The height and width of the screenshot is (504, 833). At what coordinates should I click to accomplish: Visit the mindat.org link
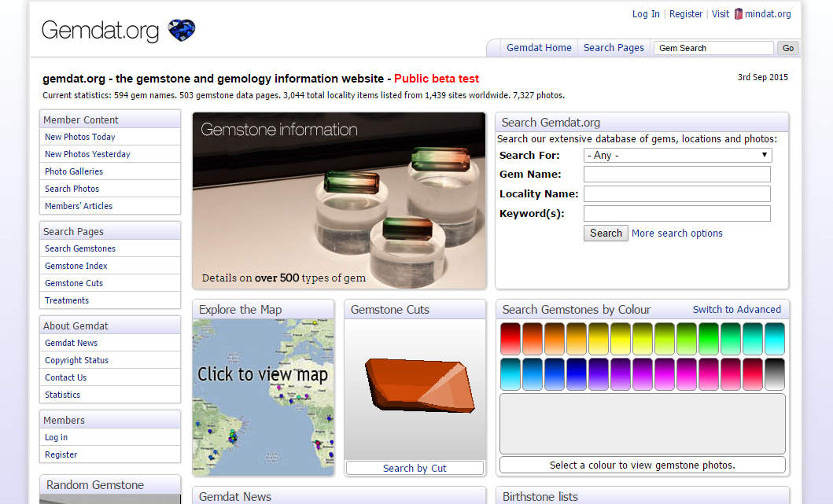point(768,14)
